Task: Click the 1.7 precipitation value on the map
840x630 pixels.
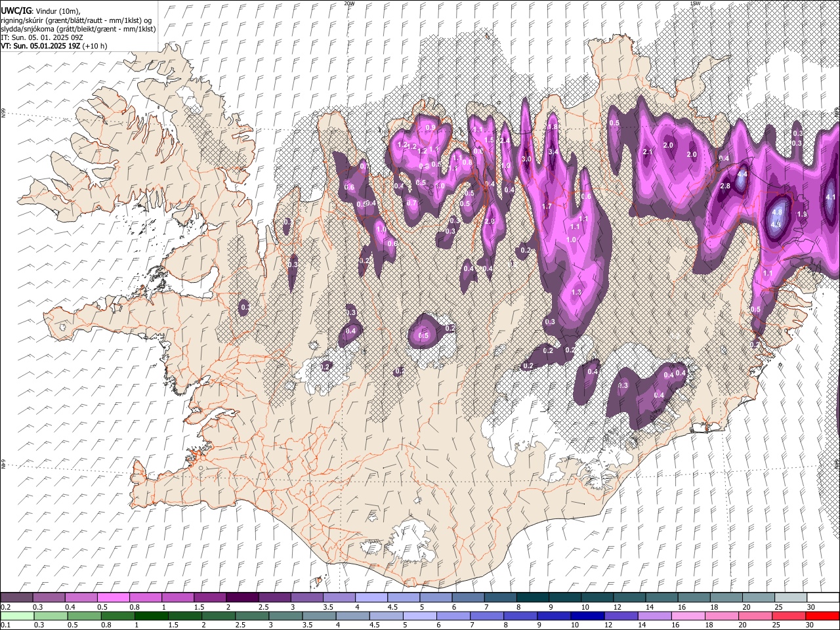Action: click(x=547, y=207)
